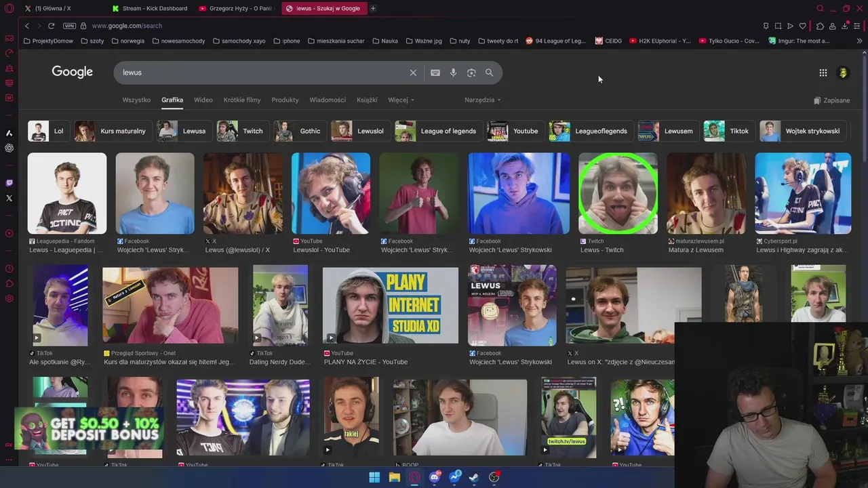Toggle the VPN badge in address bar
The height and width of the screenshot is (488, 868).
click(69, 26)
